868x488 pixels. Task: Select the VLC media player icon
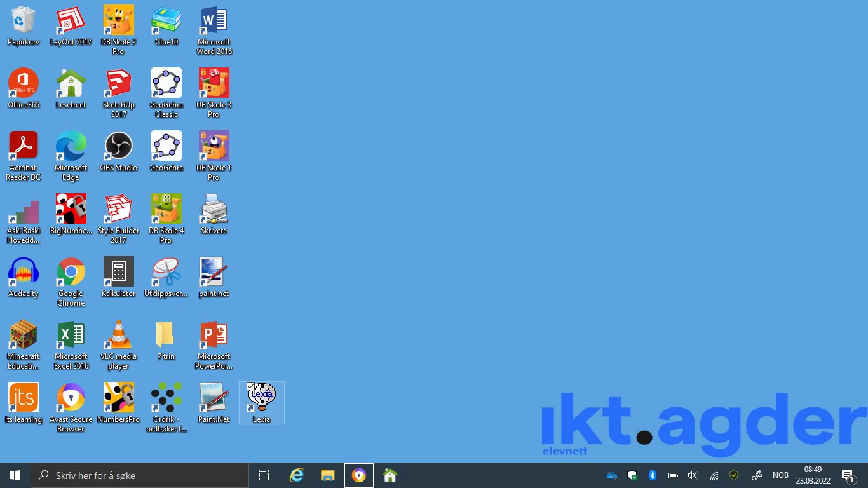(x=118, y=345)
